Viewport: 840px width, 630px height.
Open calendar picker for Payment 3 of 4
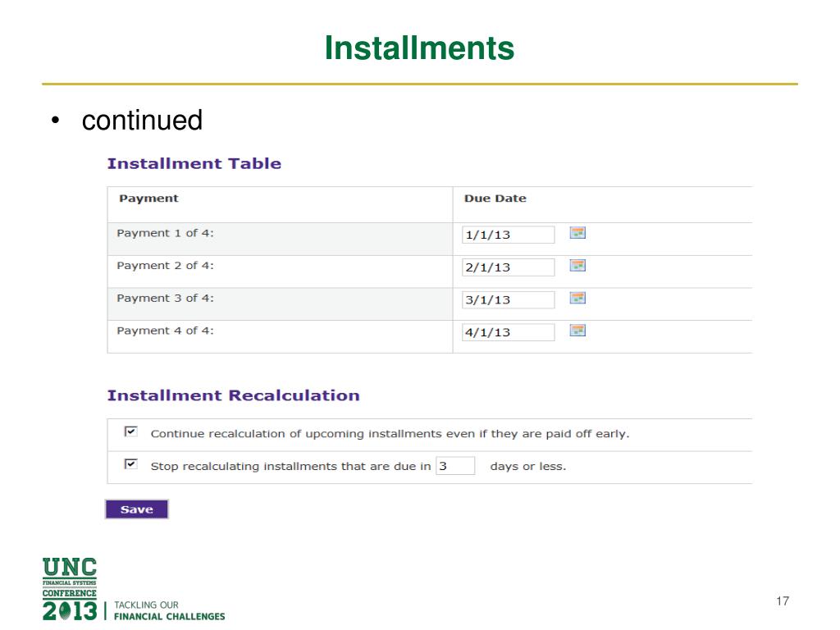577,299
